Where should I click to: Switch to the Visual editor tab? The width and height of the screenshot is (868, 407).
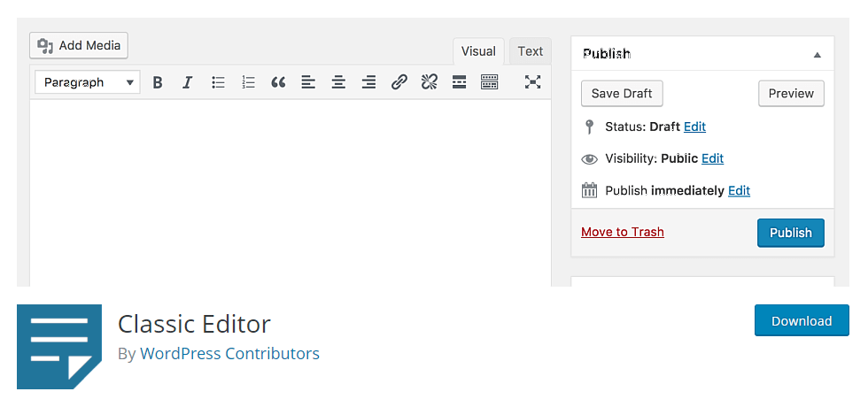[478, 51]
